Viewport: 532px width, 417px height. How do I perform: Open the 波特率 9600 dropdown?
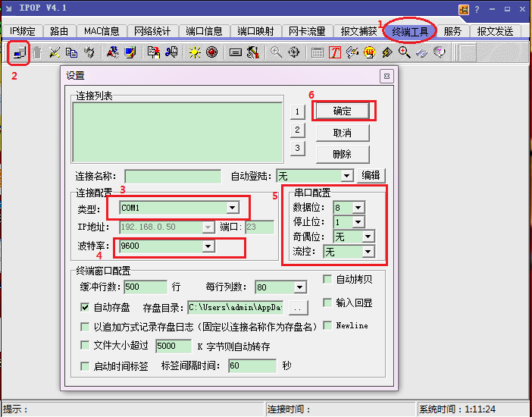coord(208,246)
